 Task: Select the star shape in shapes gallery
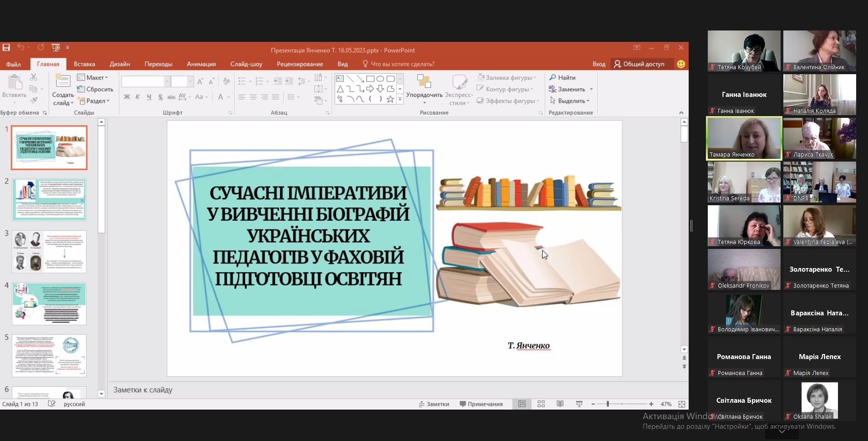coord(390,99)
